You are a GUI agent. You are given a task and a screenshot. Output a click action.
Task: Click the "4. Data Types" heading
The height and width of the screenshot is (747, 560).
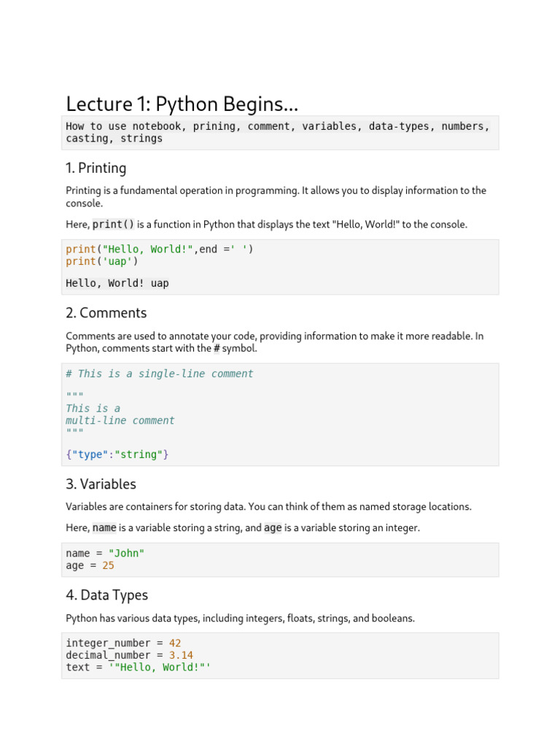coord(106,595)
